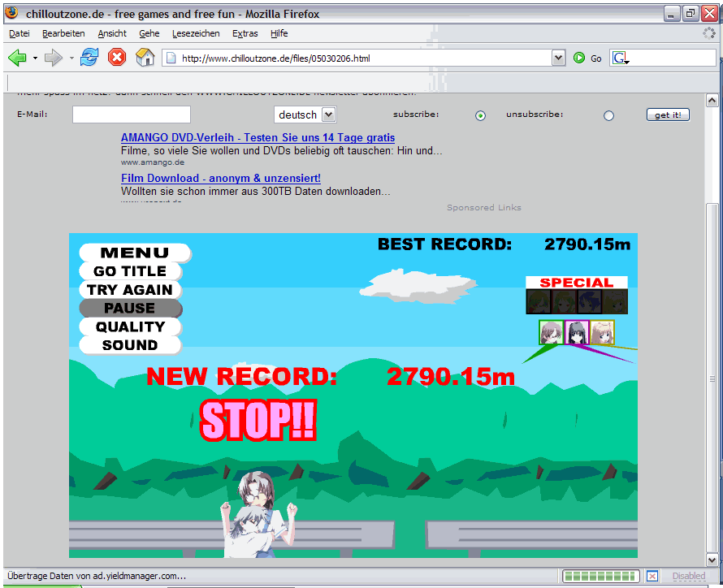Select the subscribe radio button
This screenshot has height=588, width=723.
[480, 115]
